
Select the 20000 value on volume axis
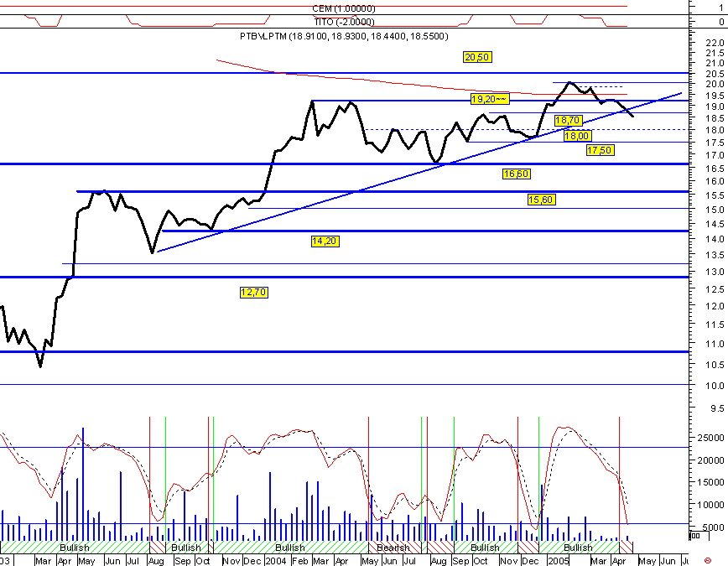pyautogui.click(x=711, y=460)
